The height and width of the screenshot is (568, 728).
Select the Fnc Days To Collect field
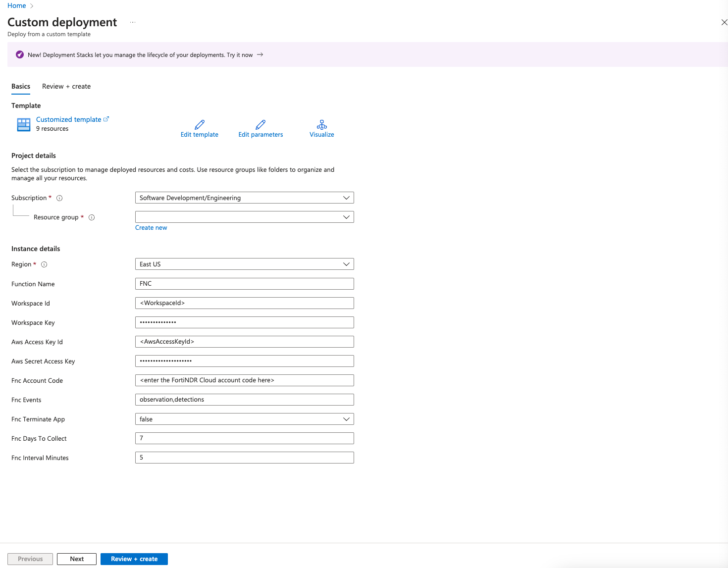(x=244, y=438)
